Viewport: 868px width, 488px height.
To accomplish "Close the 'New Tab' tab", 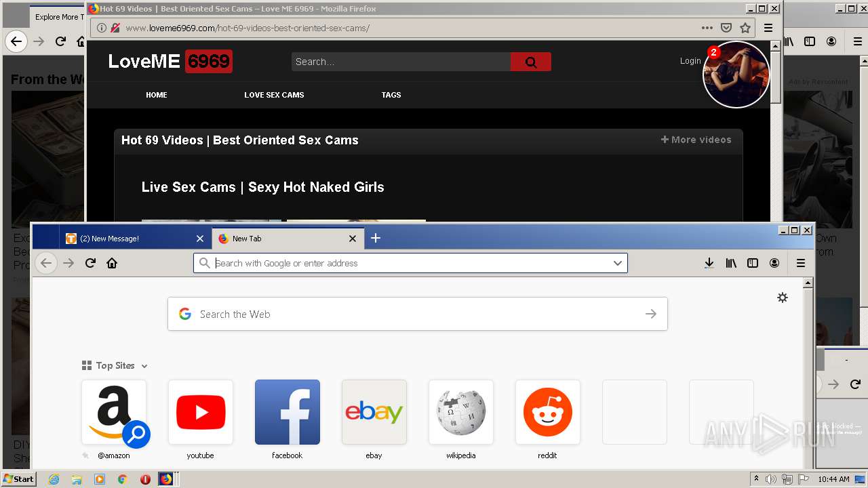I will point(353,239).
